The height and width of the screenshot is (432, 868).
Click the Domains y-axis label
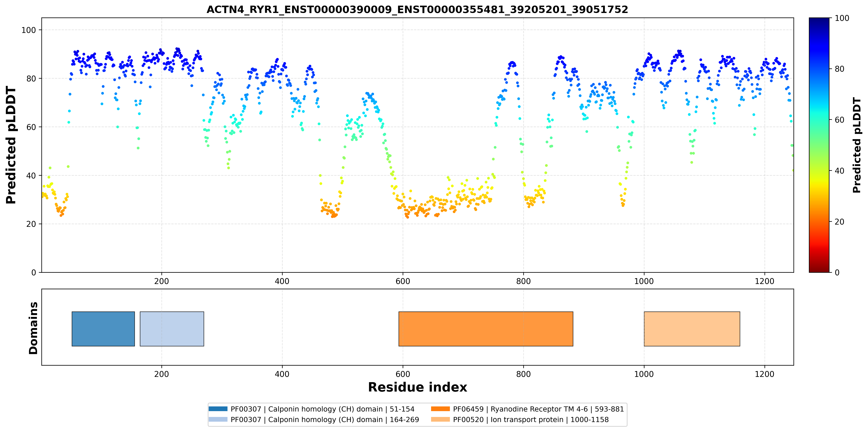tap(33, 328)
